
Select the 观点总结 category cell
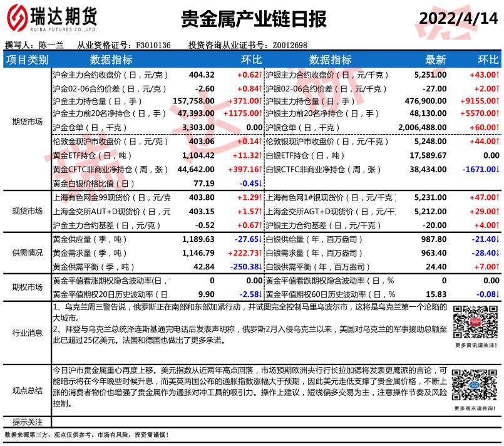click(26, 390)
